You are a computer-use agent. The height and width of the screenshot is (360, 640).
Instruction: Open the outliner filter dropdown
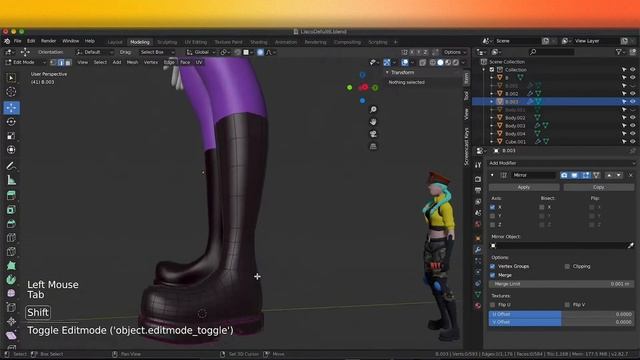621,52
